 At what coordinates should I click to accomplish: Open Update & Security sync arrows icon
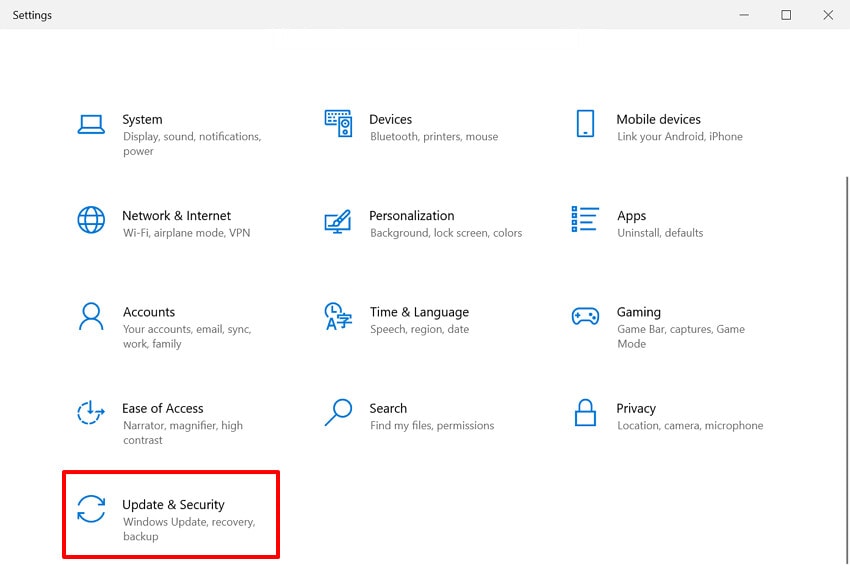point(91,509)
